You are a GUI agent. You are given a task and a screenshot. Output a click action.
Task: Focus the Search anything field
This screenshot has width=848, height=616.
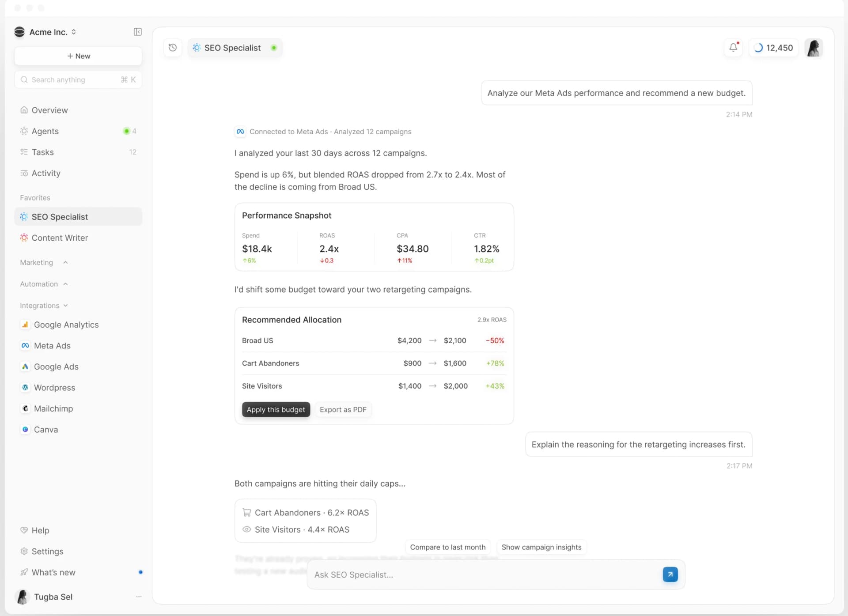pyautogui.click(x=78, y=79)
